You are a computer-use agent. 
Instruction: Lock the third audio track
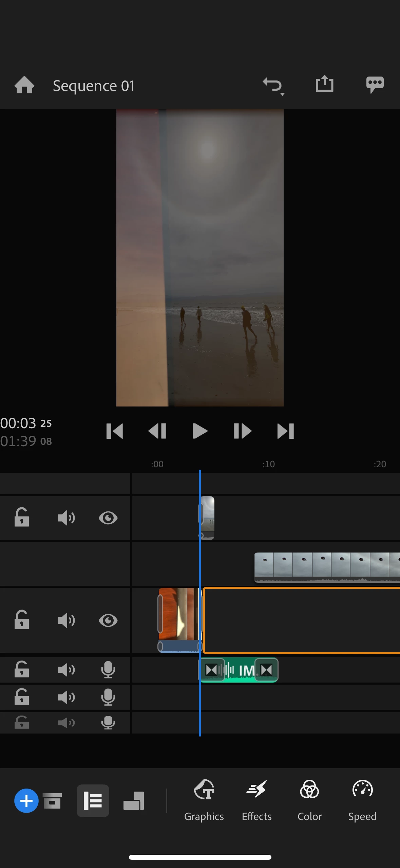click(x=22, y=722)
